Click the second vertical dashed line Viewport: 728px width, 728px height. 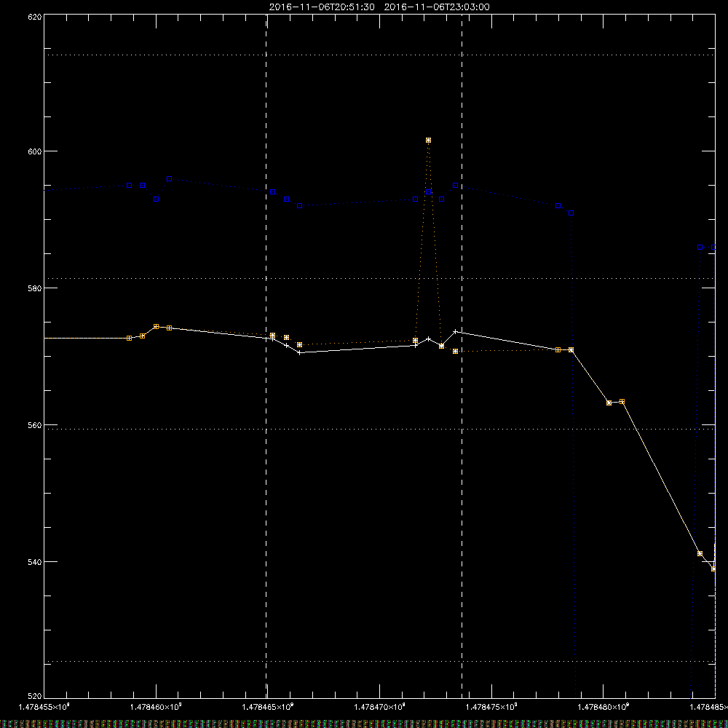tap(462, 355)
